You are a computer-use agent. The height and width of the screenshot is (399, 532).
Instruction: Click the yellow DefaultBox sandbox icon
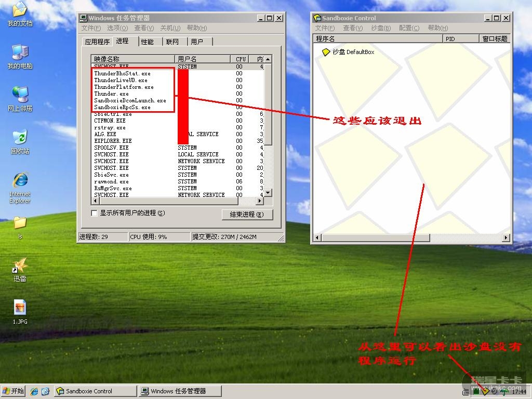[326, 52]
